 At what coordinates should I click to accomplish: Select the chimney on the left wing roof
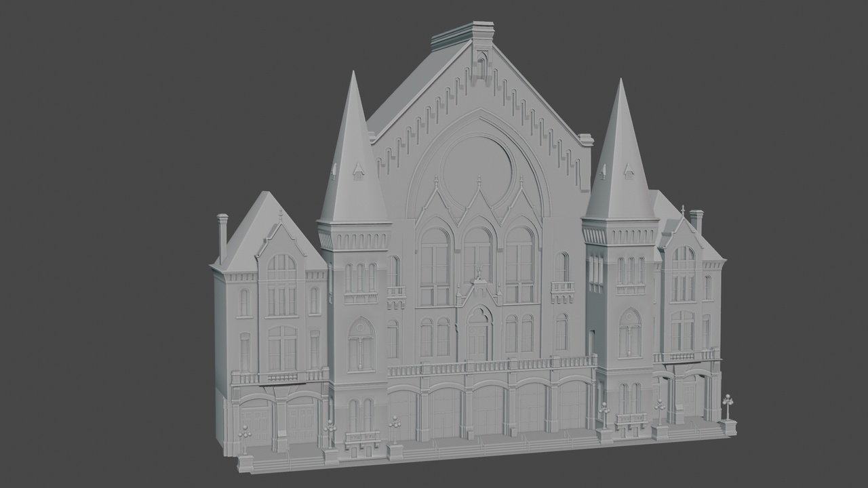coord(222,239)
